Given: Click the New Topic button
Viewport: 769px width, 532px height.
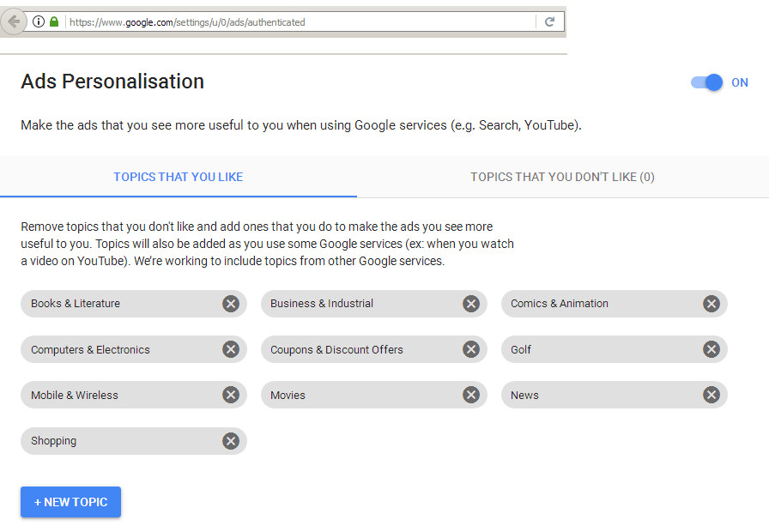Looking at the screenshot, I should click(x=70, y=502).
